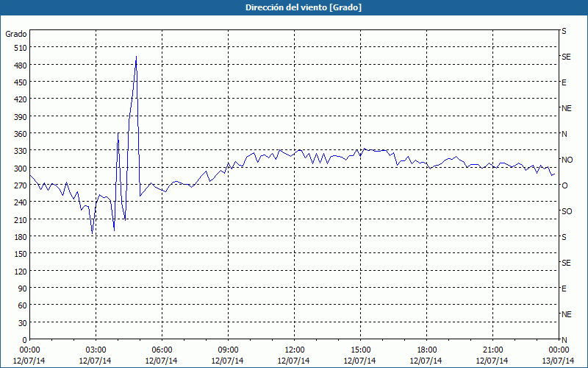Click the 390 degree axis label

[21, 117]
